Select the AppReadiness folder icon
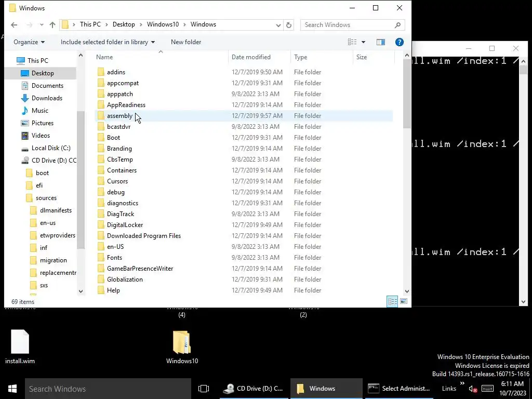This screenshot has height=399, width=532. click(x=101, y=105)
